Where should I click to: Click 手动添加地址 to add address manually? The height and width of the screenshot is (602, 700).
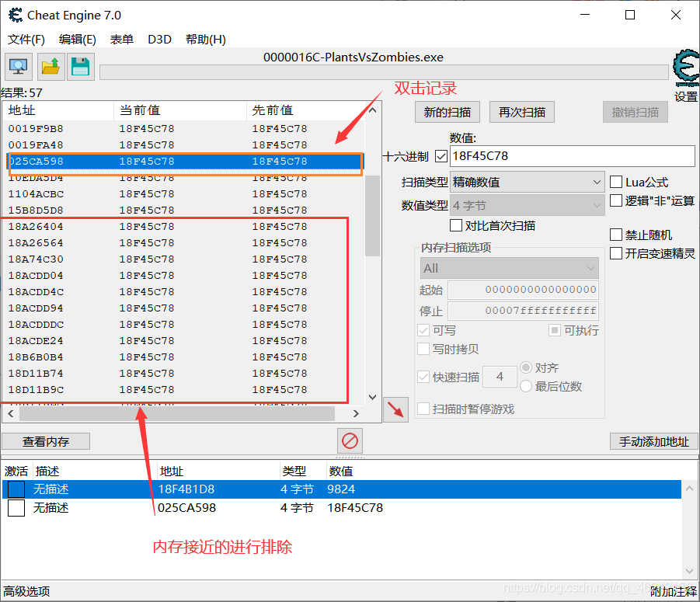pyautogui.click(x=653, y=441)
